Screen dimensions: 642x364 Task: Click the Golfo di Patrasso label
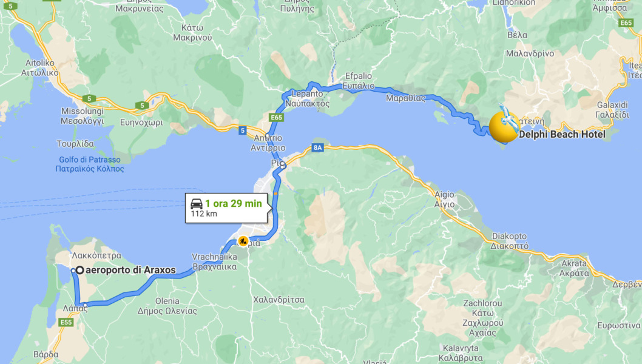point(90,164)
